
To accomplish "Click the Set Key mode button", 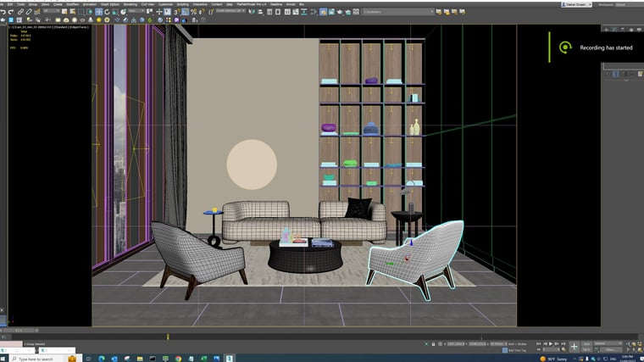I will (587, 349).
